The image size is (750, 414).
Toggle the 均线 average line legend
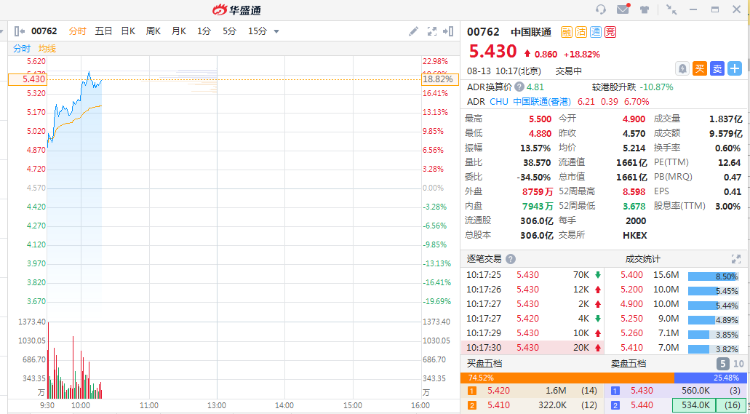coord(47,48)
